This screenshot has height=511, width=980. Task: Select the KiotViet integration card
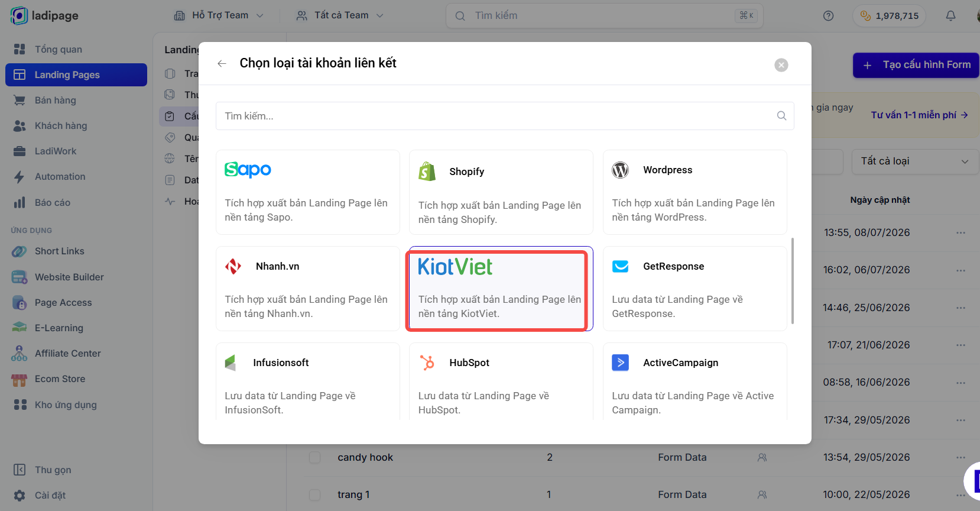[x=501, y=289]
